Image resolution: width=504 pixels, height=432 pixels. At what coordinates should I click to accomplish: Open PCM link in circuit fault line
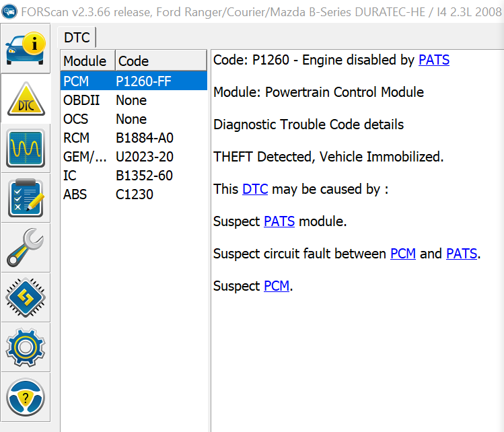(403, 254)
